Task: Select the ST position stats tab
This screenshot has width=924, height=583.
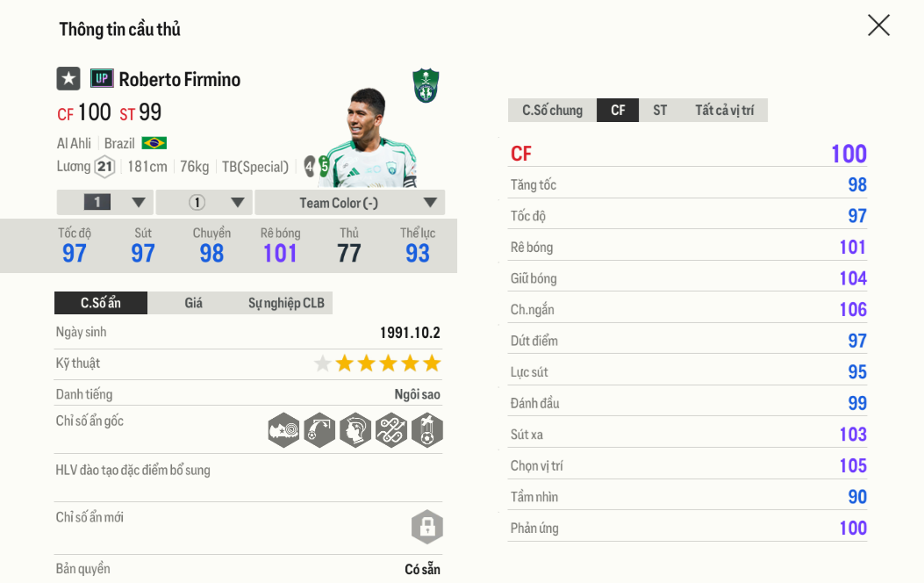Action: click(660, 111)
